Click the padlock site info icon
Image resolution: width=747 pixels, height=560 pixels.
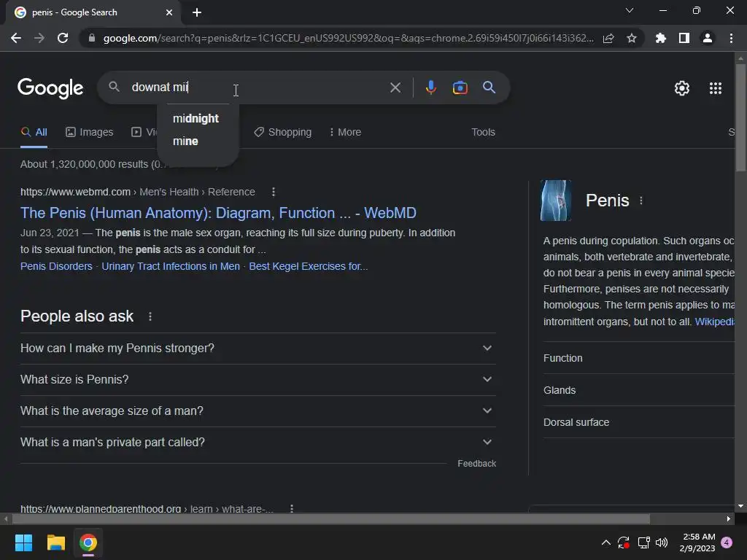pyautogui.click(x=92, y=38)
